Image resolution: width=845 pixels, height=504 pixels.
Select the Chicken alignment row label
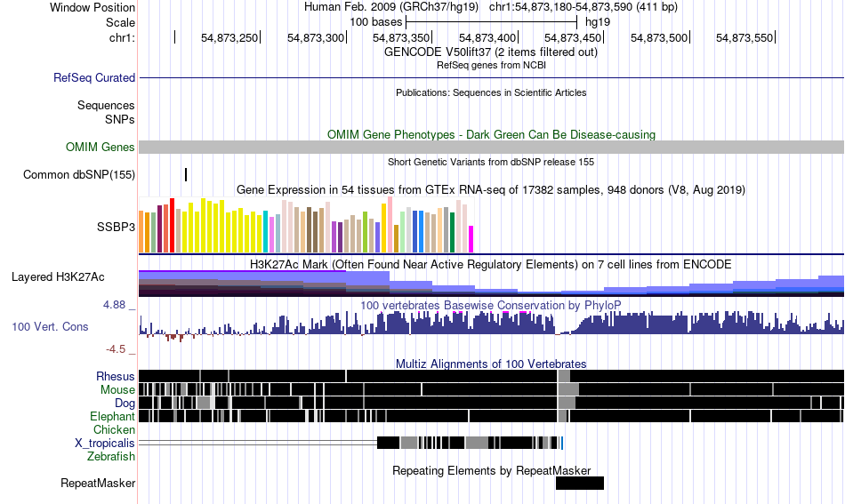pyautogui.click(x=114, y=429)
